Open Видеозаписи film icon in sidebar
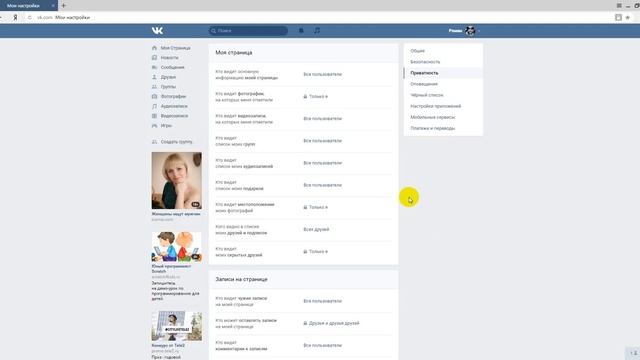Viewport: 640px width, 360px height. pyautogui.click(x=154, y=116)
